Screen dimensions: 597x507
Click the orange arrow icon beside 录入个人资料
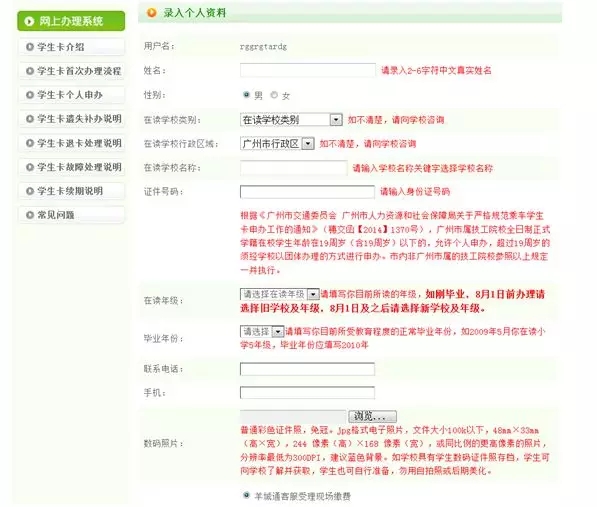point(152,13)
